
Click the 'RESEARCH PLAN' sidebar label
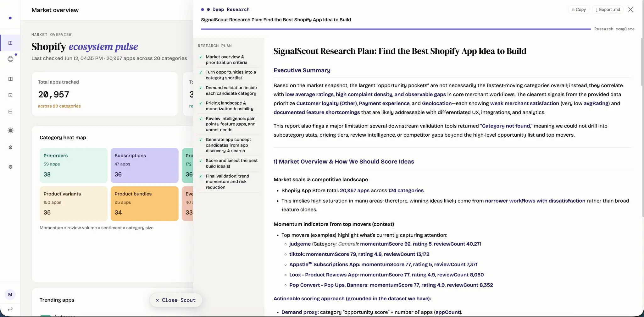click(x=215, y=46)
